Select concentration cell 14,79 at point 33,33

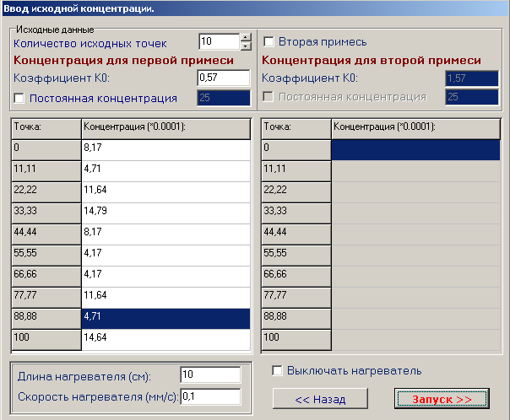[165, 213]
